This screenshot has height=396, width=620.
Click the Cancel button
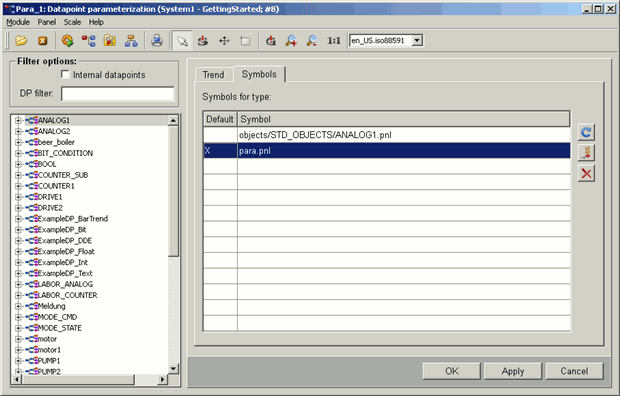[574, 371]
